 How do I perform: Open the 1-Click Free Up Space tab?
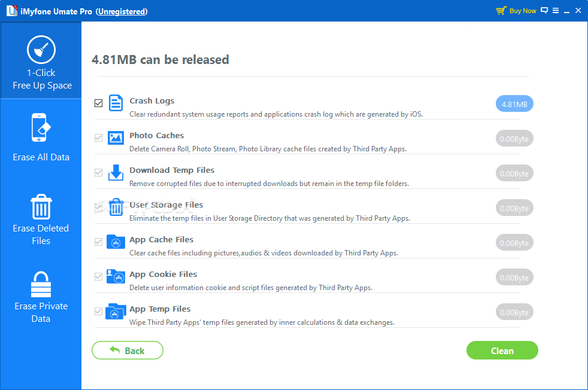tap(41, 60)
